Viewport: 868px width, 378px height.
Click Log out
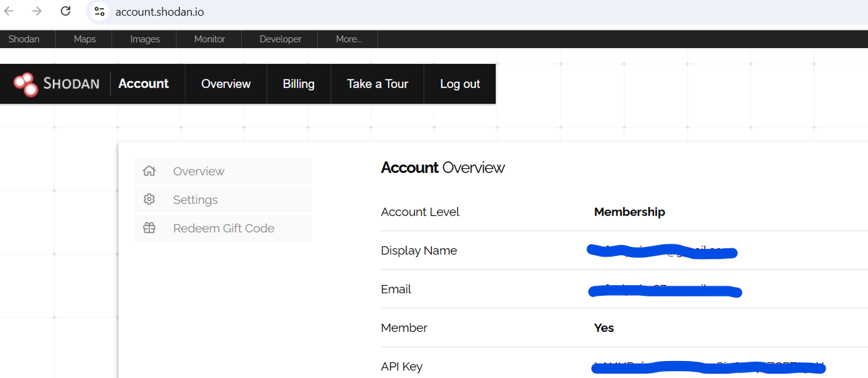coord(460,84)
